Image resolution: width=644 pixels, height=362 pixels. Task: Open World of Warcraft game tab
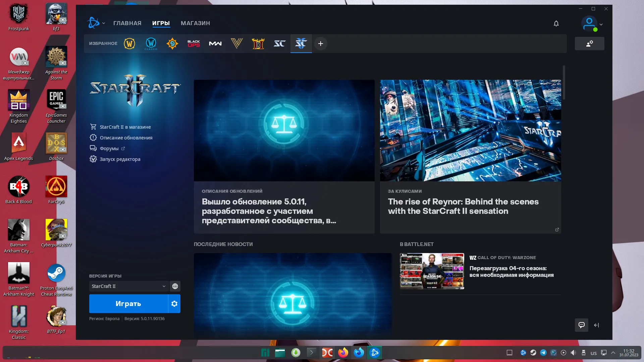[129, 44]
